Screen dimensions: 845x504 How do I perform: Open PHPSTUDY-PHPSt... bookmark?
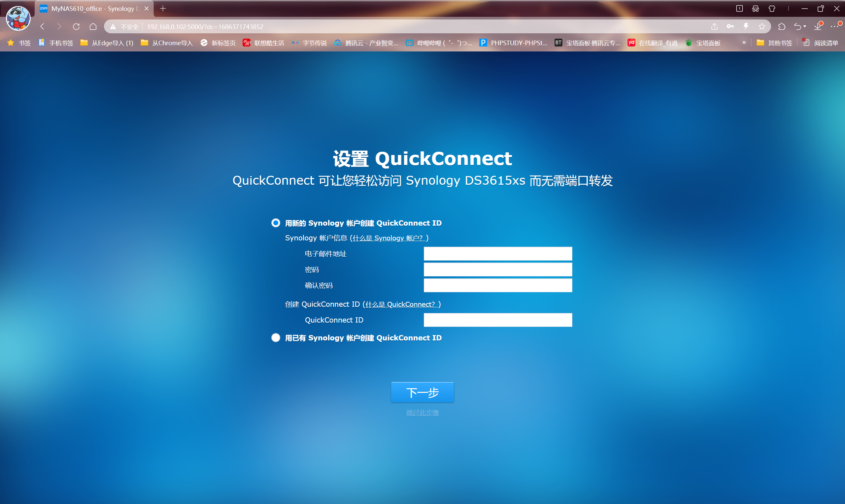pos(513,43)
